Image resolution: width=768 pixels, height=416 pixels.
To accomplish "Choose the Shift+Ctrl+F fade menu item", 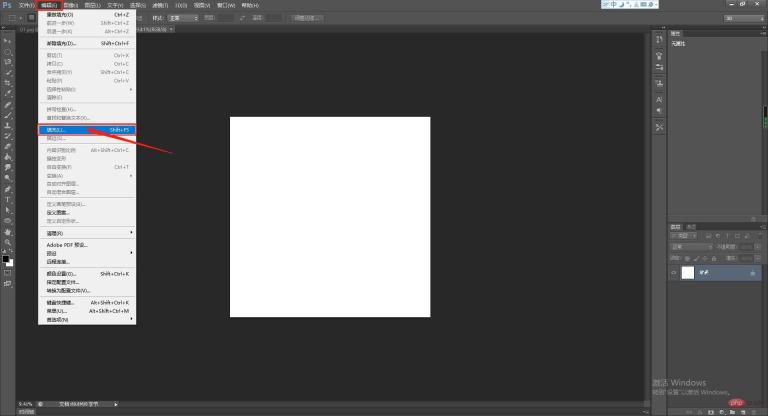I will [87, 44].
